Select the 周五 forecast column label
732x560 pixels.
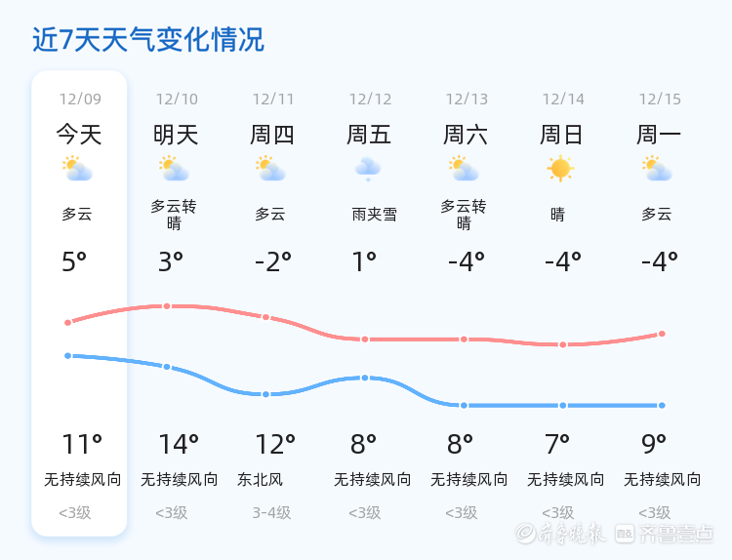point(369,135)
